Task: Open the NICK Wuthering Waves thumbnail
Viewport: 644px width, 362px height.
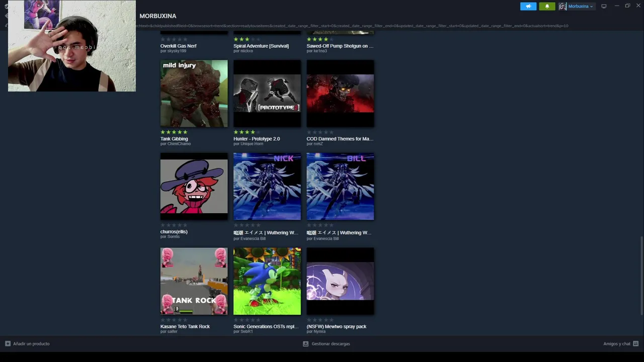Action: coord(267,187)
